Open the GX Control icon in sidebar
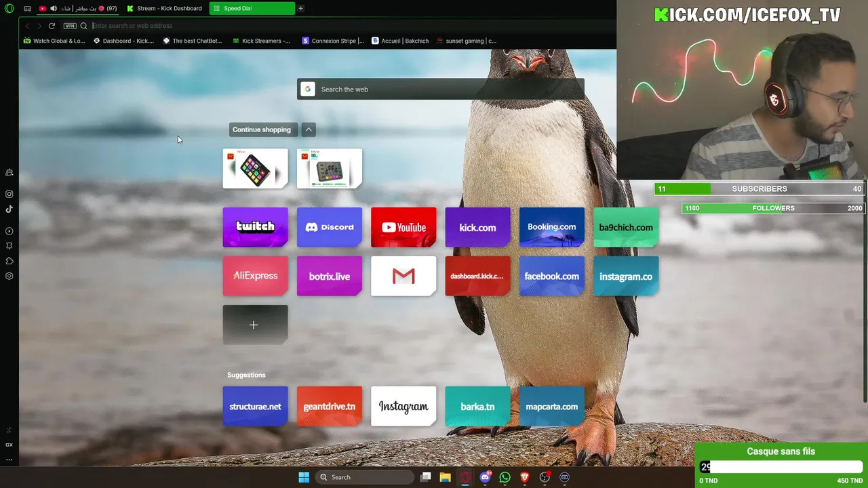This screenshot has width=868, height=488. (9, 172)
